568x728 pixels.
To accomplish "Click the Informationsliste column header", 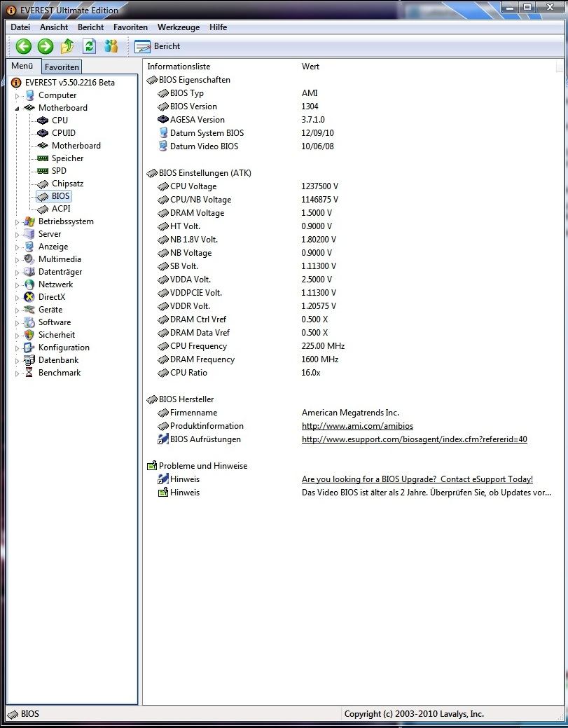I will coord(179,67).
